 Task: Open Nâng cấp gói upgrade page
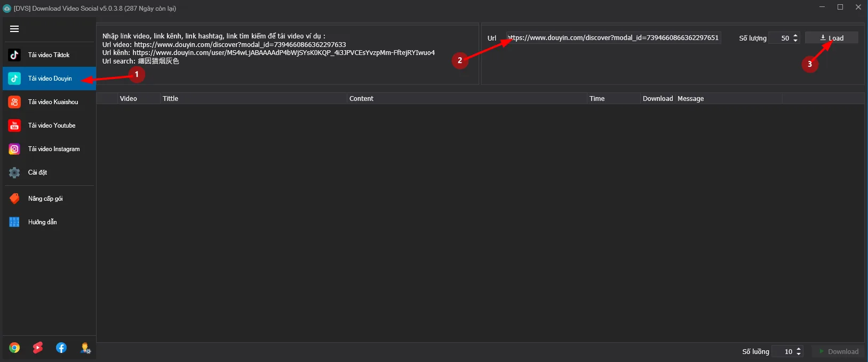(49, 199)
